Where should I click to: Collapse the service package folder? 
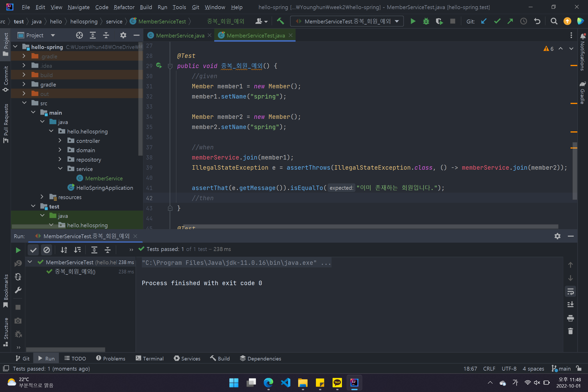tap(60, 169)
